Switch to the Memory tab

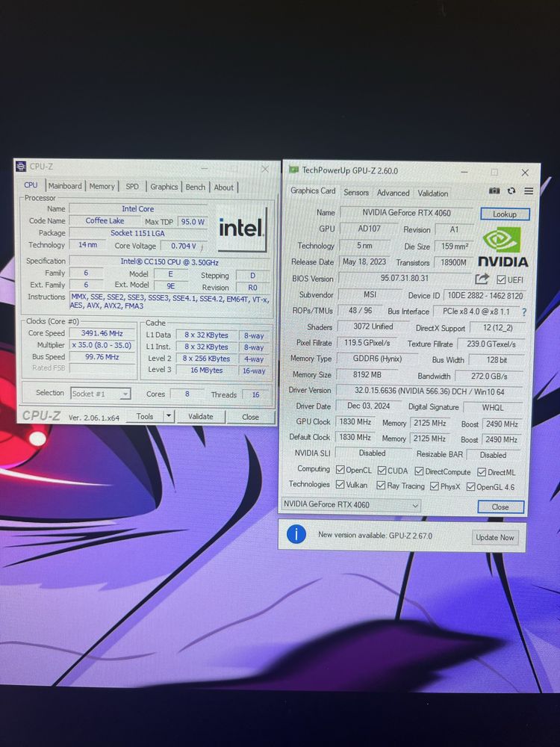102,186
